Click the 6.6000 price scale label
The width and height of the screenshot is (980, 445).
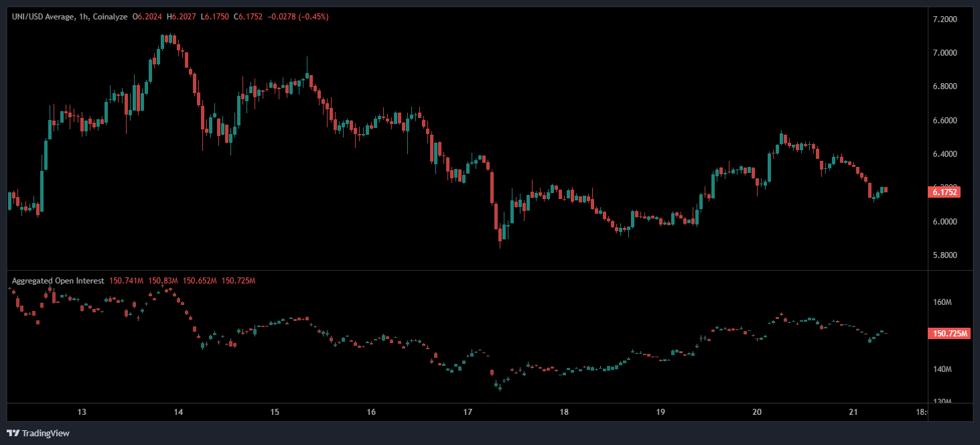(x=944, y=121)
